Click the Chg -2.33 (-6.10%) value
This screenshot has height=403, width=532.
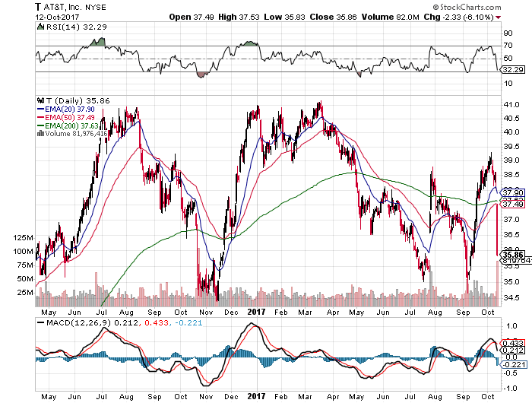click(x=458, y=17)
